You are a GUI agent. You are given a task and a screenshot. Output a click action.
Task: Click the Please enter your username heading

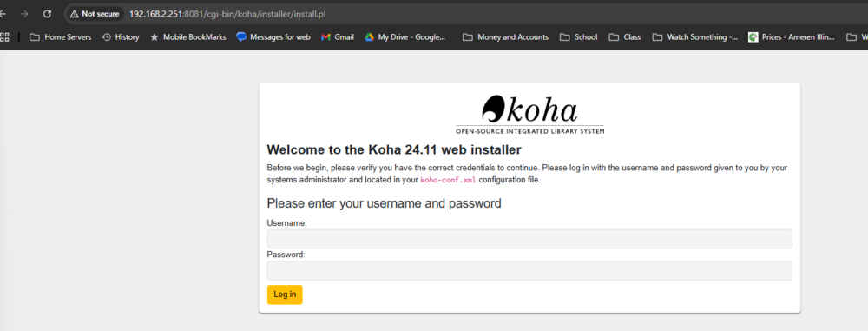tap(385, 203)
